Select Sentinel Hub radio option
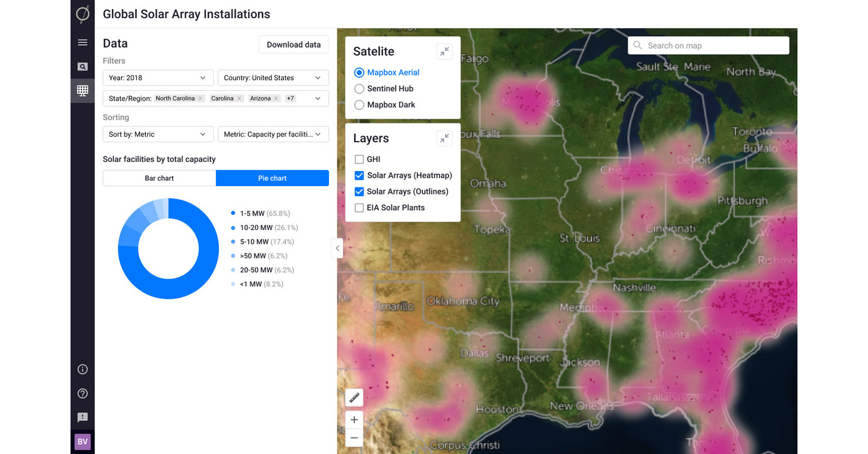This screenshot has height=454, width=868. (359, 89)
